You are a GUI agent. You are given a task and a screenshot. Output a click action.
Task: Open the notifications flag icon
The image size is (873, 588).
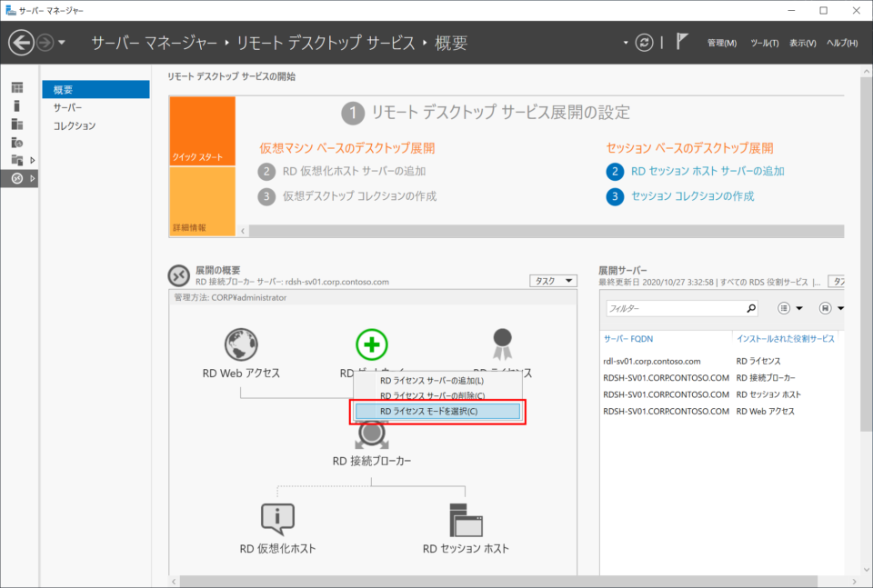(682, 41)
